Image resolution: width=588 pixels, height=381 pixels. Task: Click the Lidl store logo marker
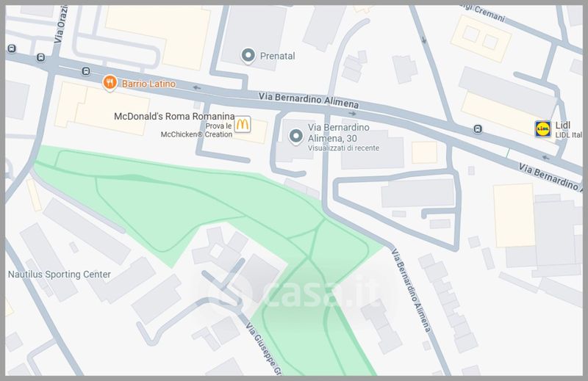542,128
